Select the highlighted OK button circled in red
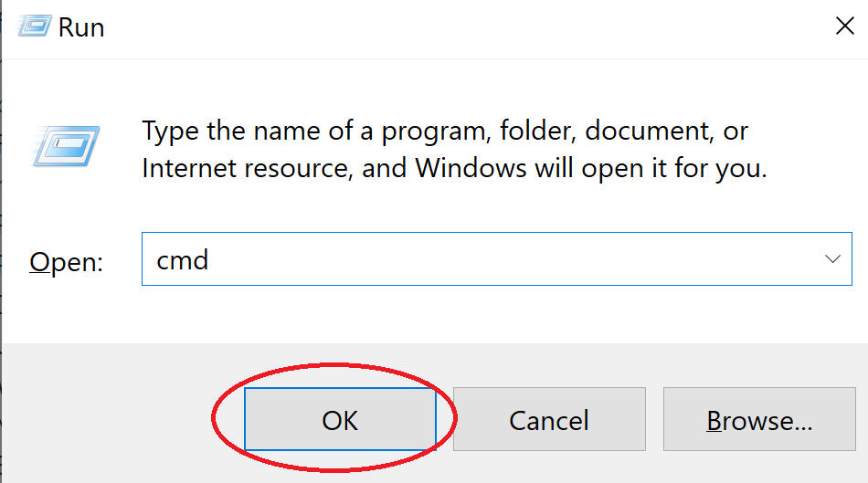The width and height of the screenshot is (868, 483). pos(340,419)
